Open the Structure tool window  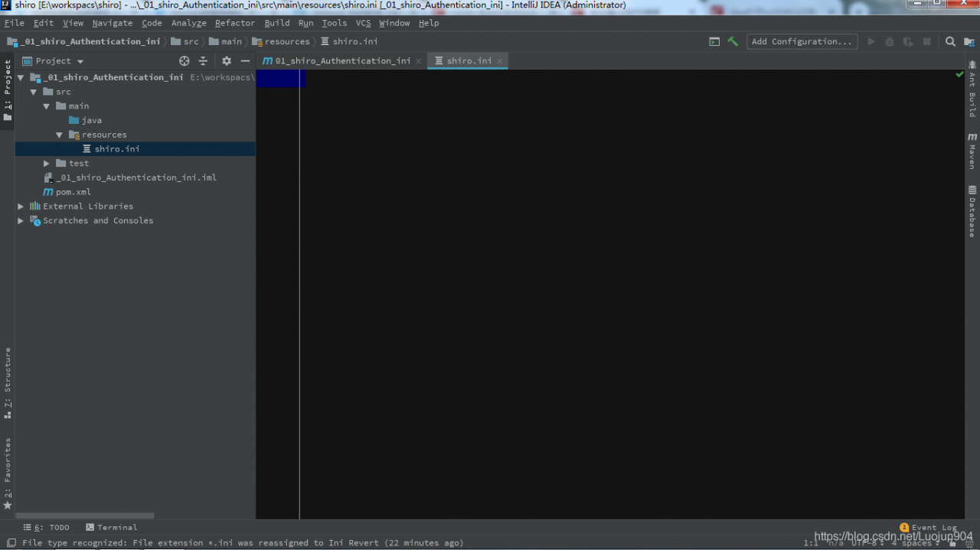coord(8,383)
